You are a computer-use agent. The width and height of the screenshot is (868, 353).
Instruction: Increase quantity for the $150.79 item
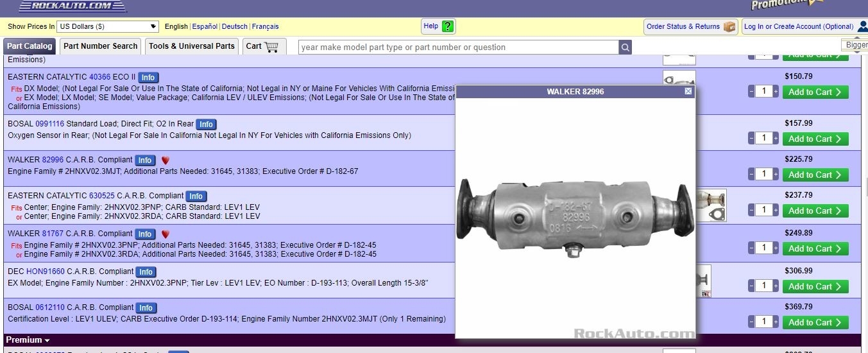pyautogui.click(x=776, y=92)
